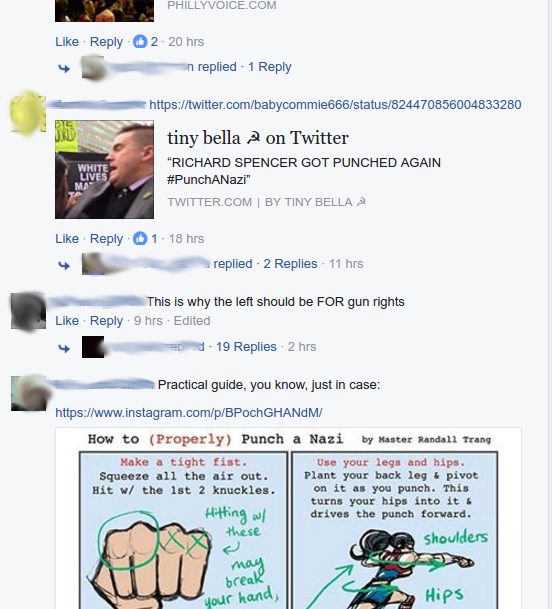Click the avatar of the gun rights commenter
Viewport: 552px width, 609px height.
pos(28,311)
